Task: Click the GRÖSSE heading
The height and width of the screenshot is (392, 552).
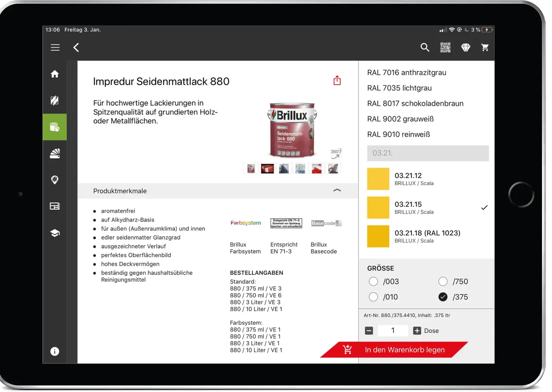Action: coord(380,268)
